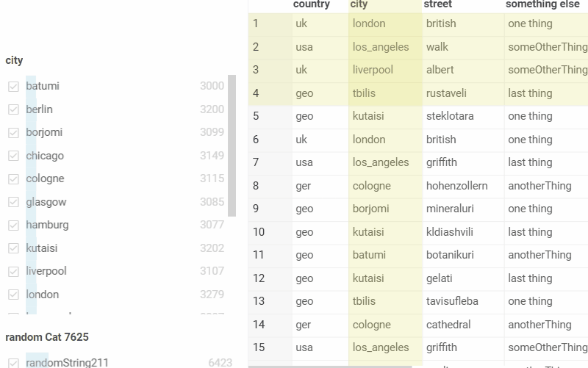This screenshot has width=588, height=368.
Task: Uncheck the batumi city checkbox
Action: 13,87
